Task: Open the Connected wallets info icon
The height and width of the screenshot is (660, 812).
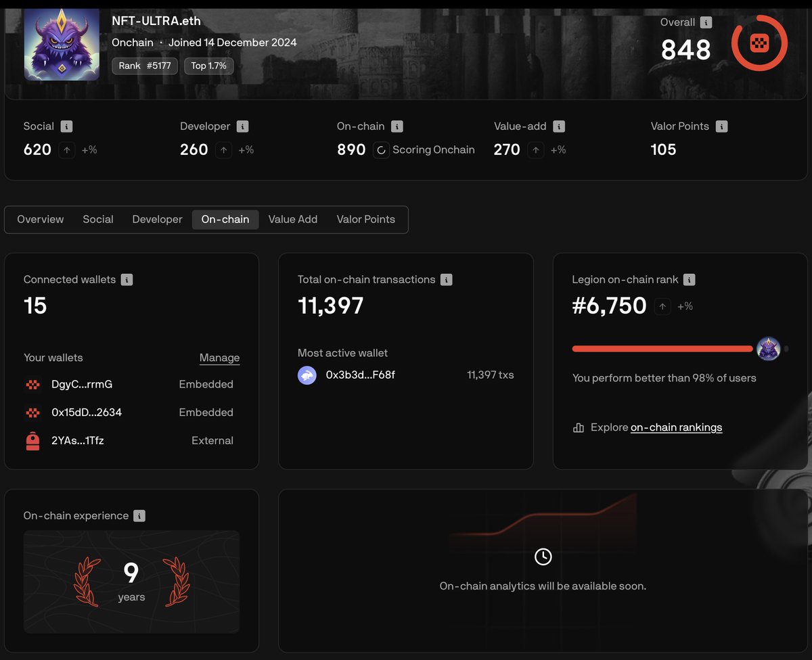Action: (x=127, y=280)
